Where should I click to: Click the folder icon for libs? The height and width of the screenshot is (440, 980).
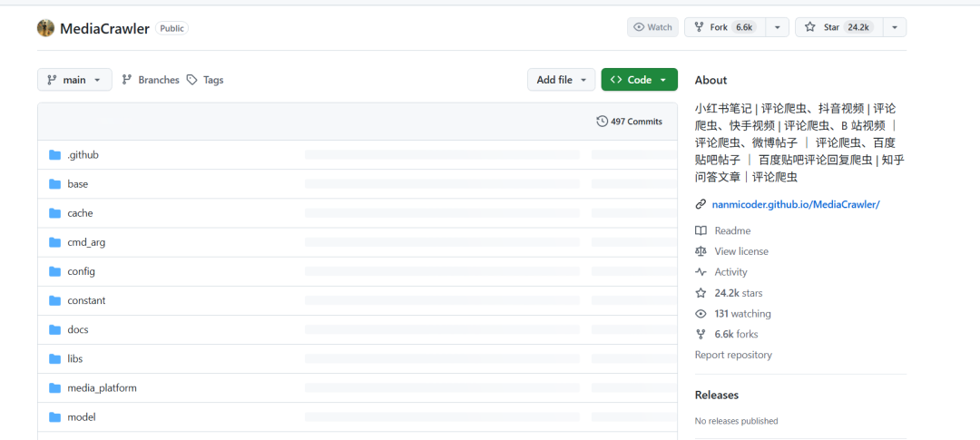(x=55, y=358)
